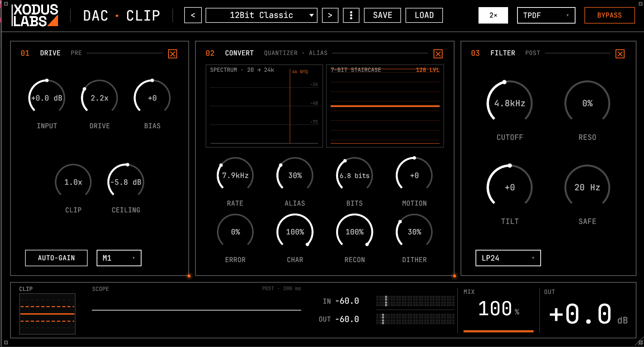The width and height of the screenshot is (644, 347).
Task: Click the 'QUANTIZER · ALIAS' header text
Action: pyautogui.click(x=296, y=53)
